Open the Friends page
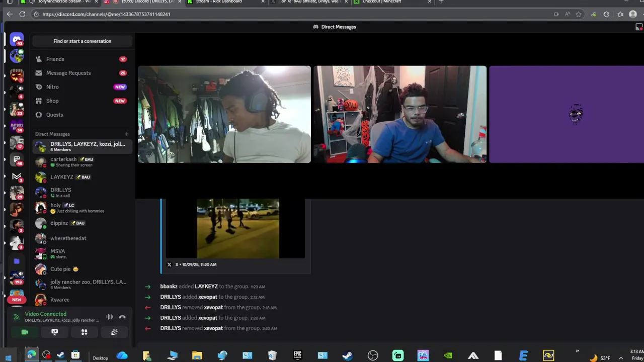 pyautogui.click(x=83, y=59)
